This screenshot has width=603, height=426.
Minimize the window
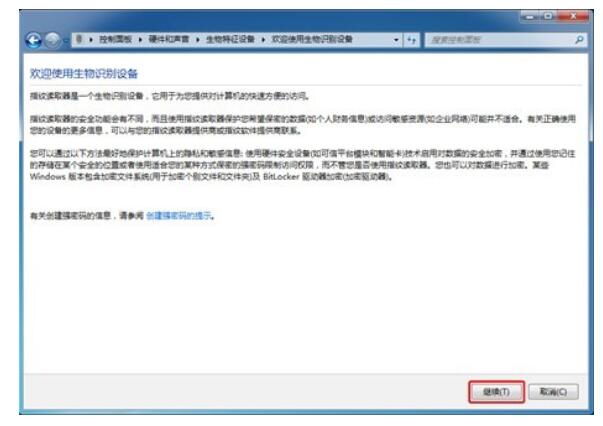point(530,16)
